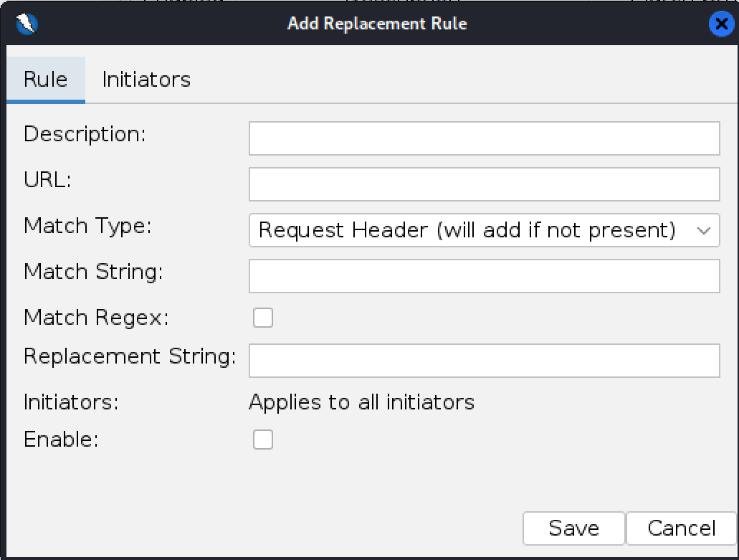This screenshot has height=560, width=739.
Task: Enable the Match Regex checkbox
Action: [x=262, y=317]
